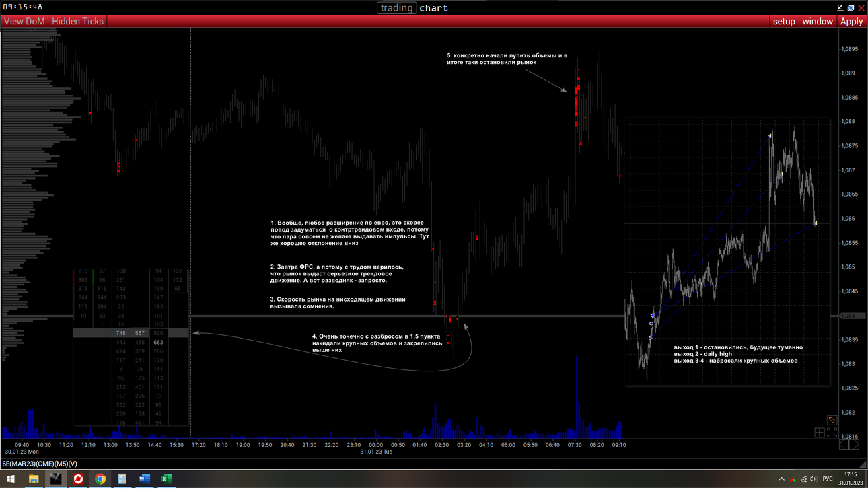Open the window menu
The image size is (868, 496).
pyautogui.click(x=818, y=22)
